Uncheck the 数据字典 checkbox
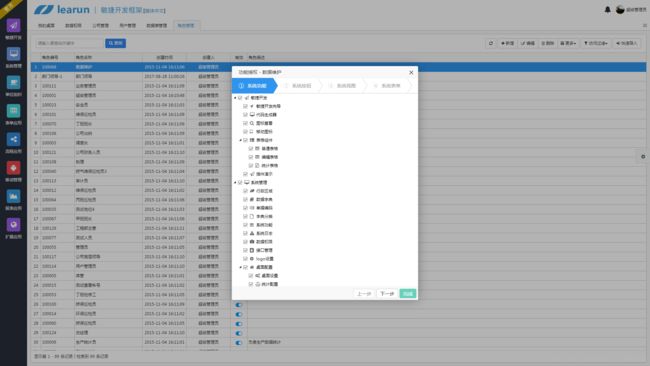Viewport: 650px width, 366px height. [x=245, y=199]
